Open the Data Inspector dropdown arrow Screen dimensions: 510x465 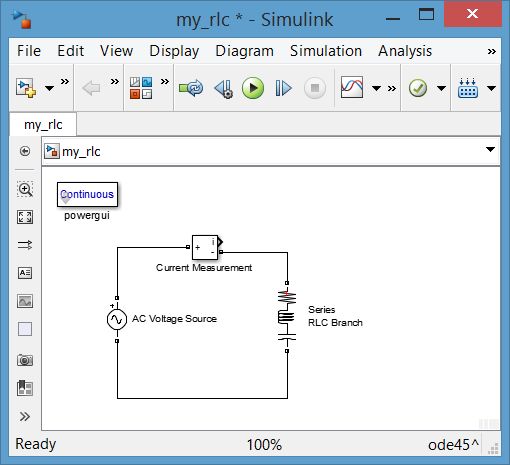[376, 88]
